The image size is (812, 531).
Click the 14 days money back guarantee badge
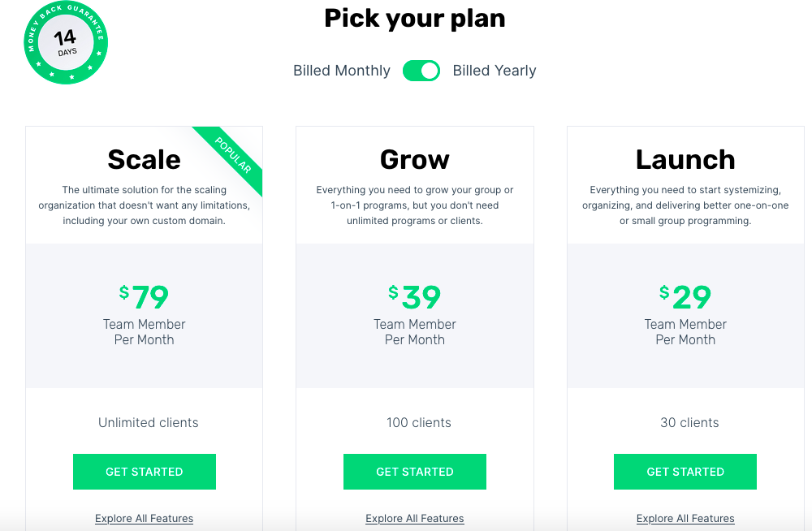coord(66,43)
